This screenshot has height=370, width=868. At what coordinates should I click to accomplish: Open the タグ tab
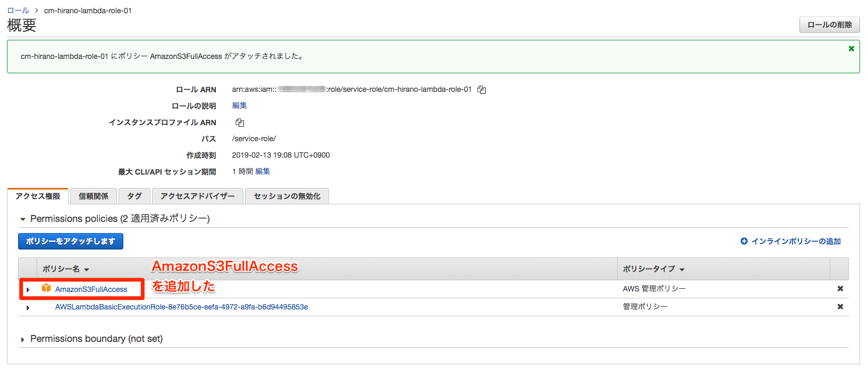click(134, 196)
